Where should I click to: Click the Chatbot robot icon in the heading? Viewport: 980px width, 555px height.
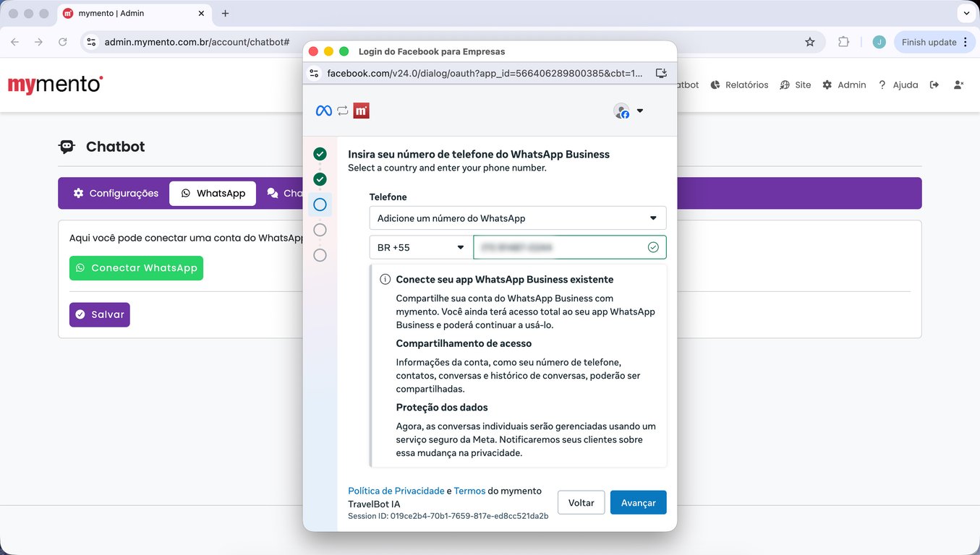pos(67,147)
